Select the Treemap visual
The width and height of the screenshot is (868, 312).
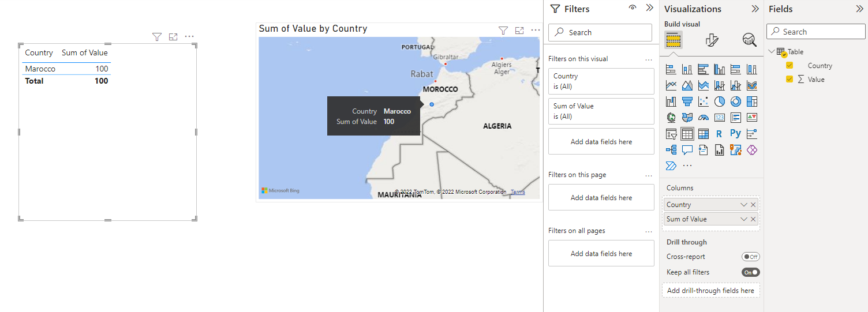751,102
